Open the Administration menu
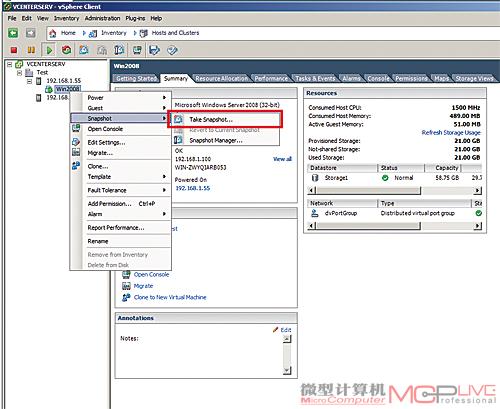The height and width of the screenshot is (409, 500). point(102,18)
